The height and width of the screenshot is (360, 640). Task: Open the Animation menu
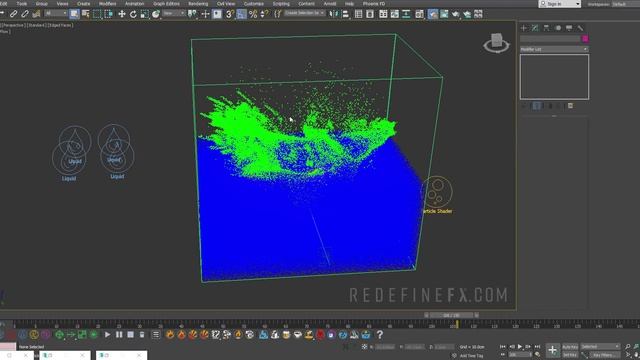(x=134, y=4)
